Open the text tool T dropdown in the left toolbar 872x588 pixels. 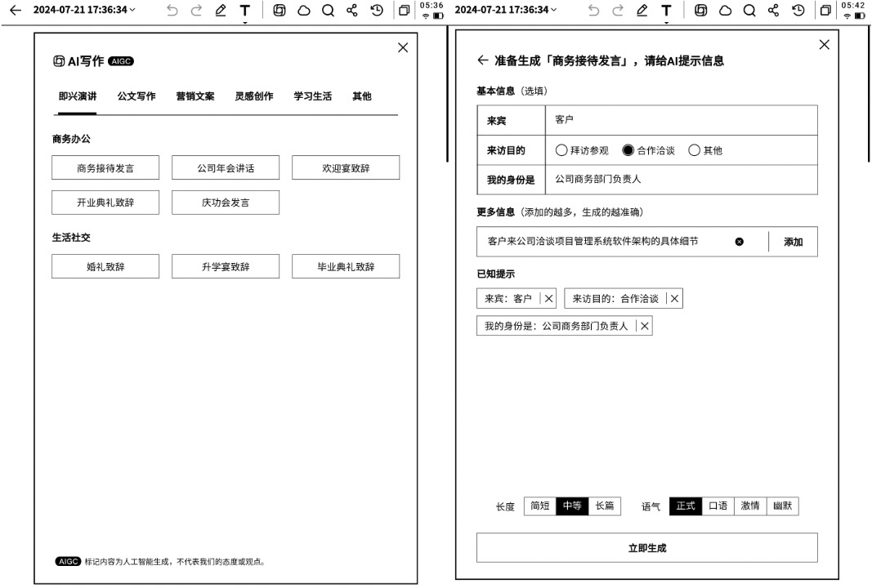click(x=244, y=12)
